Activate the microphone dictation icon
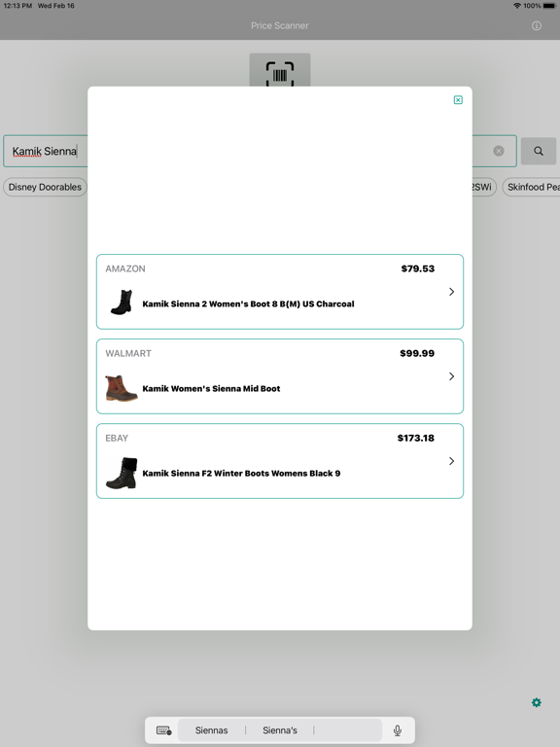The width and height of the screenshot is (560, 747). (x=397, y=730)
